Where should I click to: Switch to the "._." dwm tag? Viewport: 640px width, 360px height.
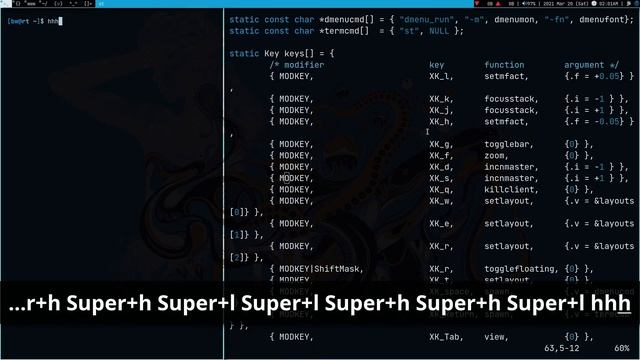(73, 4)
